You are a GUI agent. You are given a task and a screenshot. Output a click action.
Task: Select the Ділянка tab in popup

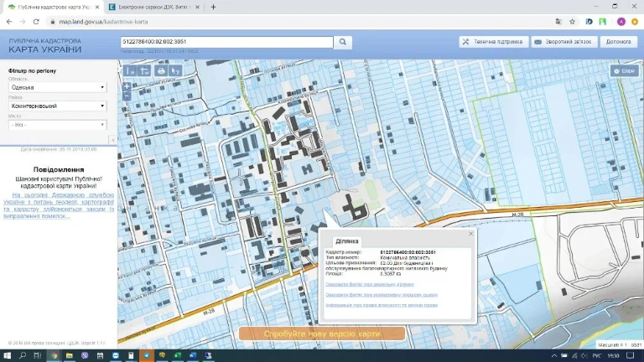[346, 241]
